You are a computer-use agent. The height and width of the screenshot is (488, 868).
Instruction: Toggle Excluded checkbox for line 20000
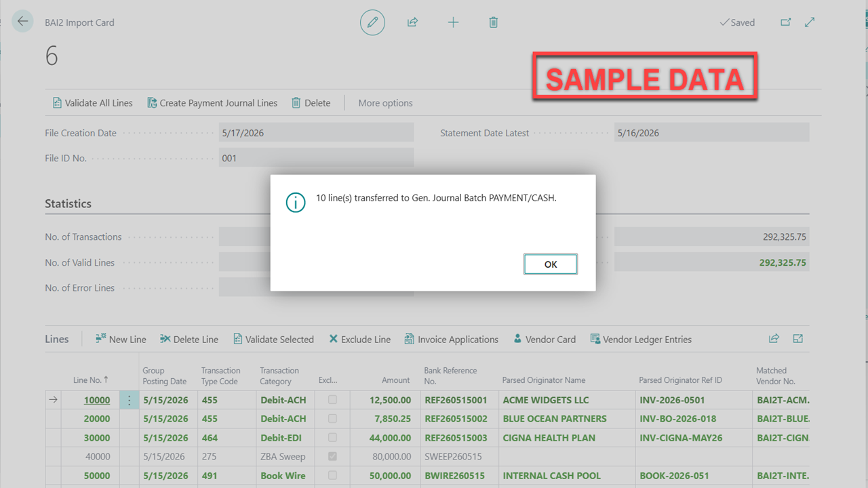point(332,419)
